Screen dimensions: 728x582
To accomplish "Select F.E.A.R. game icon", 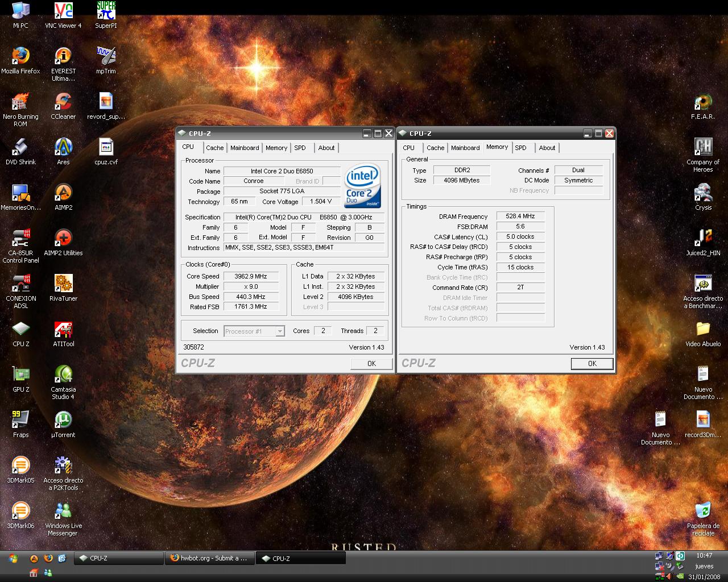I will [x=703, y=106].
